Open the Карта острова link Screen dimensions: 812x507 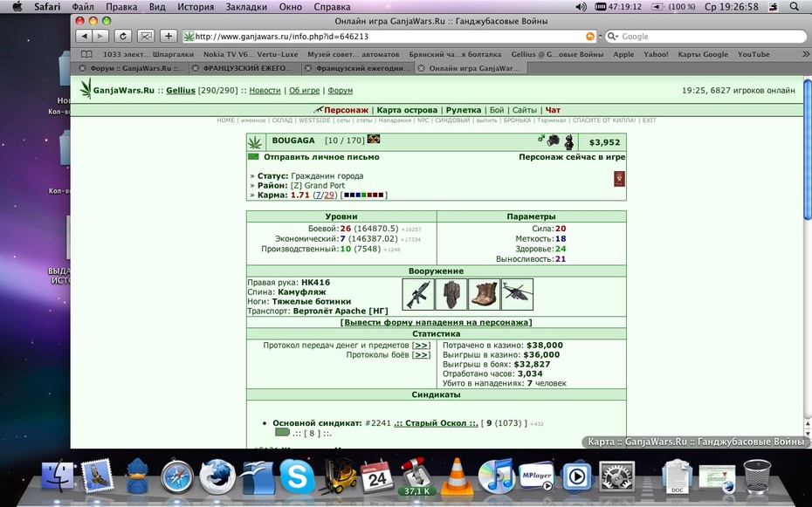point(407,110)
